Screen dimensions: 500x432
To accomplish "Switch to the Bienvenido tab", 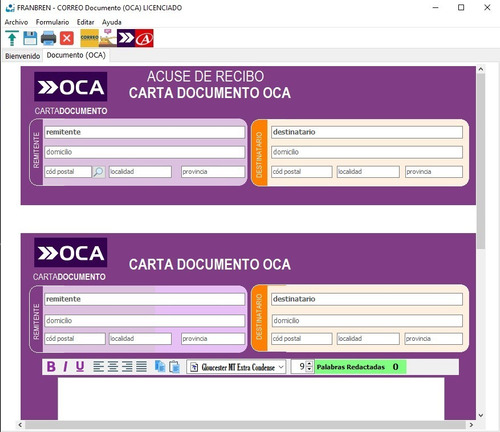I will [x=22, y=56].
